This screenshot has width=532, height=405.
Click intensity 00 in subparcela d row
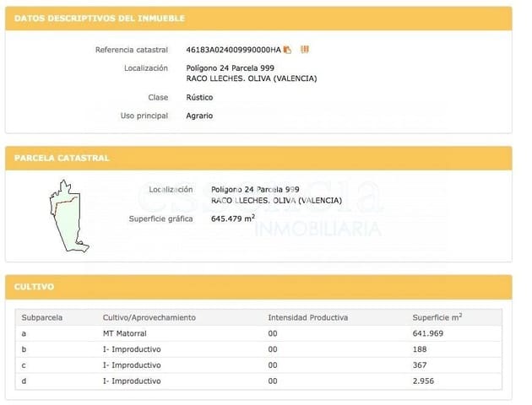point(273,381)
